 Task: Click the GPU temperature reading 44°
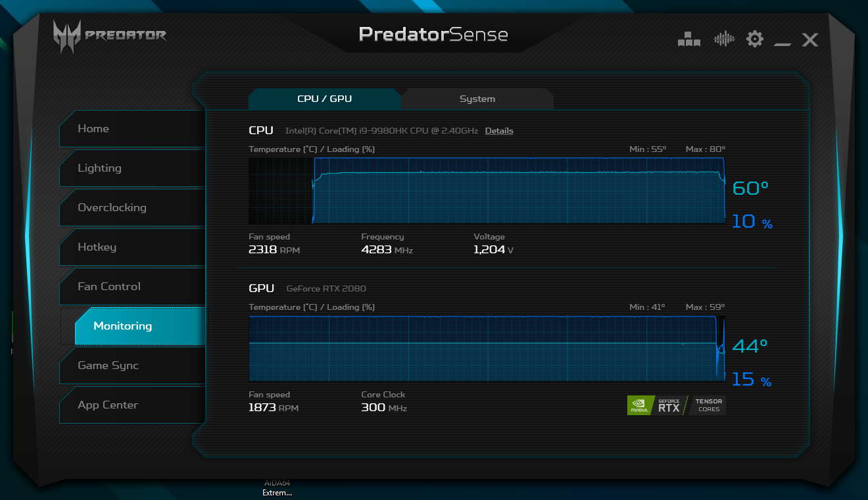click(x=750, y=346)
